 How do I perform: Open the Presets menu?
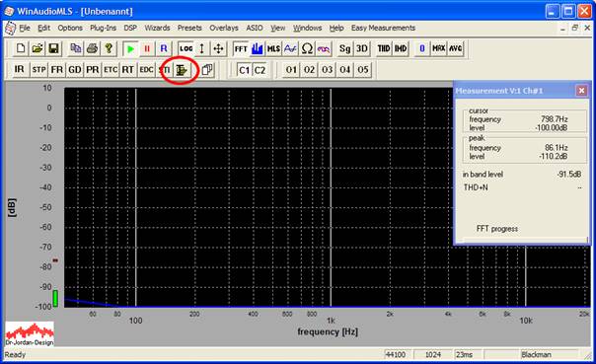coord(189,29)
